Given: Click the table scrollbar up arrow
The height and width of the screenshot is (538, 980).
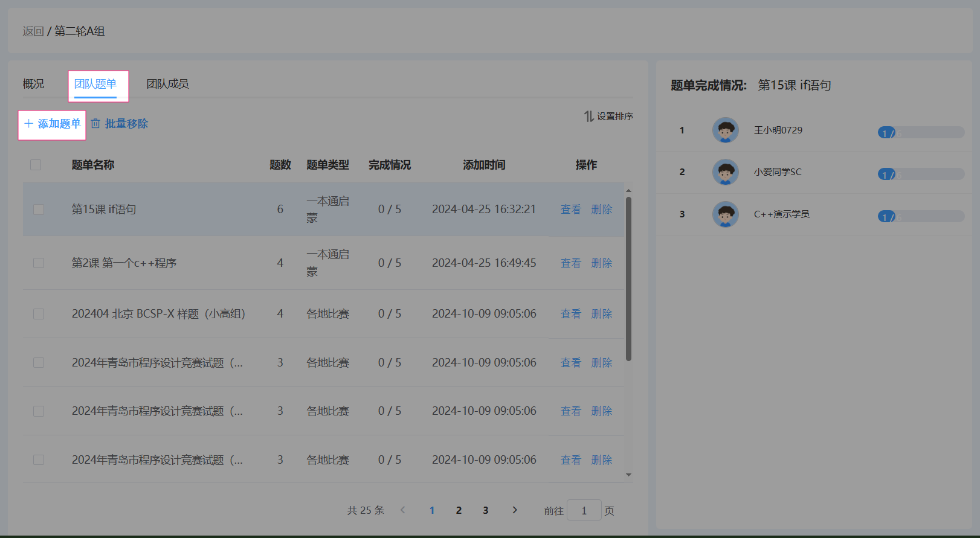Looking at the screenshot, I should tap(628, 191).
